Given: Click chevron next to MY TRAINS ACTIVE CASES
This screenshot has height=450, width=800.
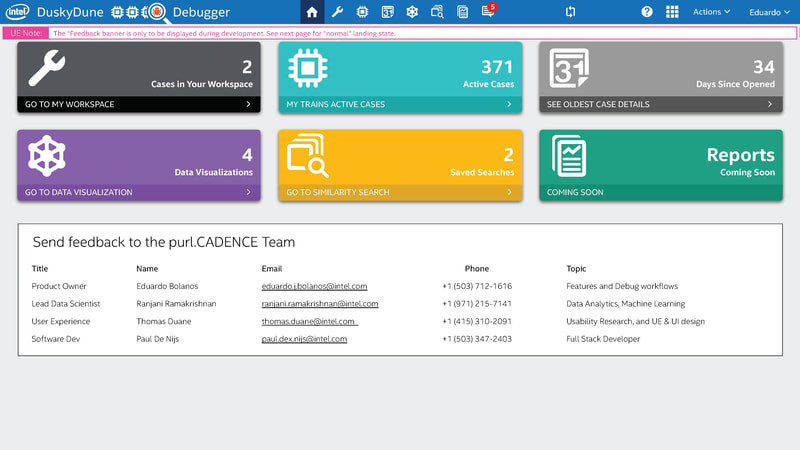Looking at the screenshot, I should click(509, 104).
